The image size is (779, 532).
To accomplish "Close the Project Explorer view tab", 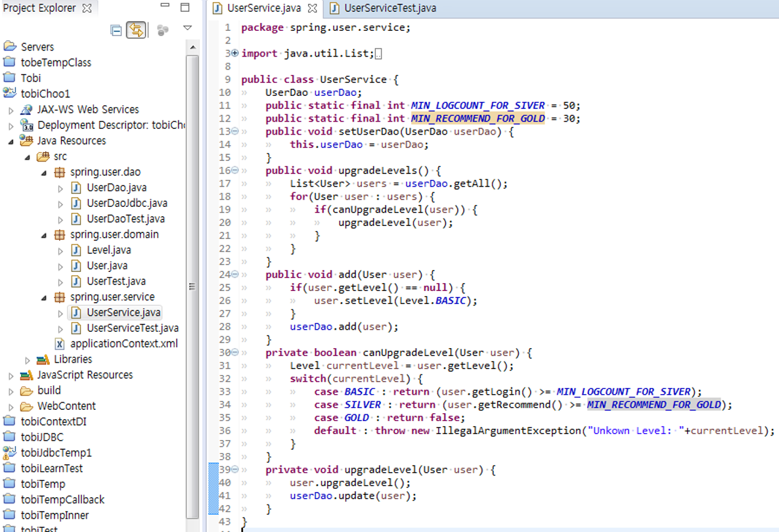I will (87, 8).
